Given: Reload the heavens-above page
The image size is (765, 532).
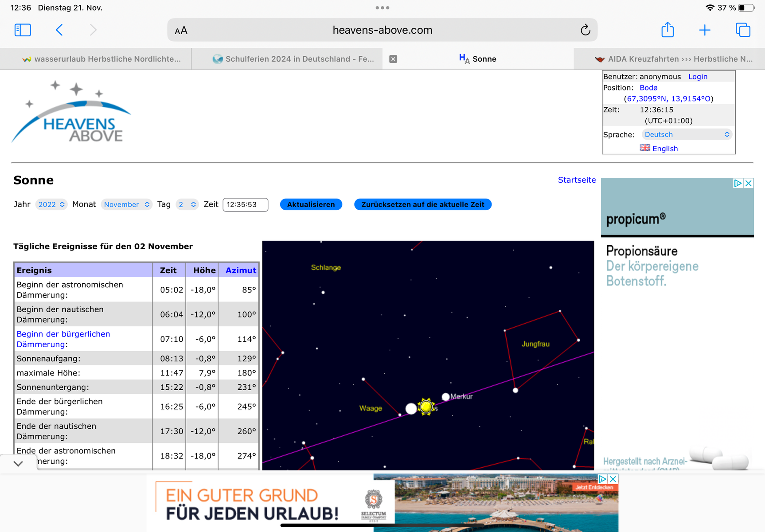Looking at the screenshot, I should coord(585,30).
